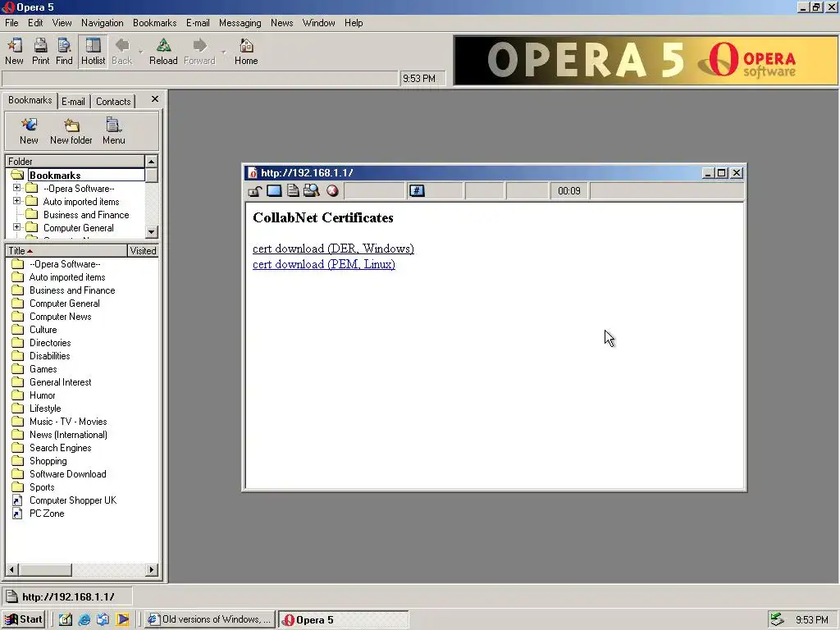Click Old versions of Windows taskbar button
The image size is (840, 630).
[210, 619]
